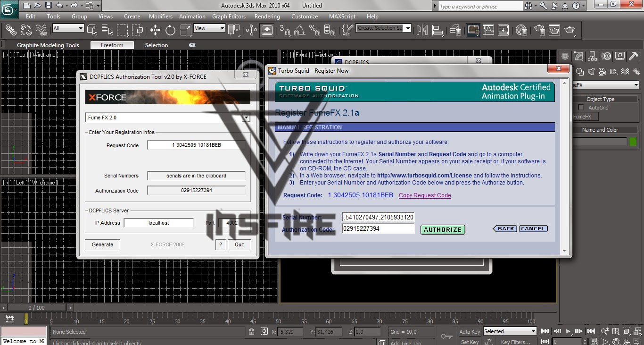Open the Material Editor
Screen dimensions: 644x345
(521, 30)
